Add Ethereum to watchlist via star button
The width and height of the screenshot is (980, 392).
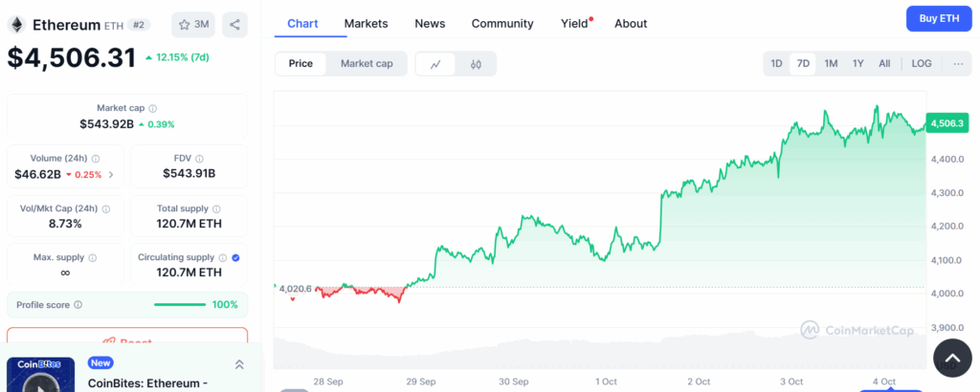point(193,24)
